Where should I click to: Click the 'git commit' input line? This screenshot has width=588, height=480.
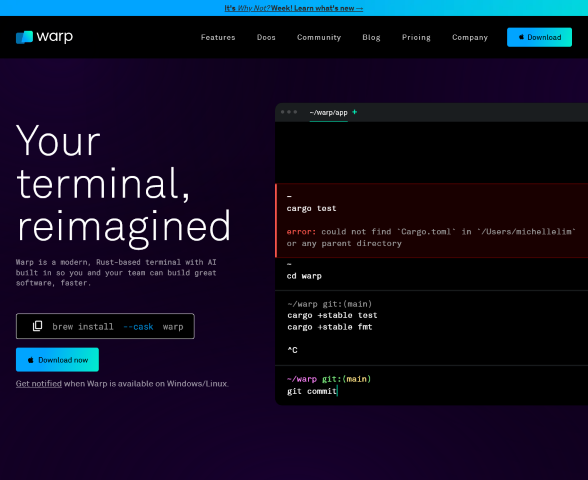tap(312, 391)
